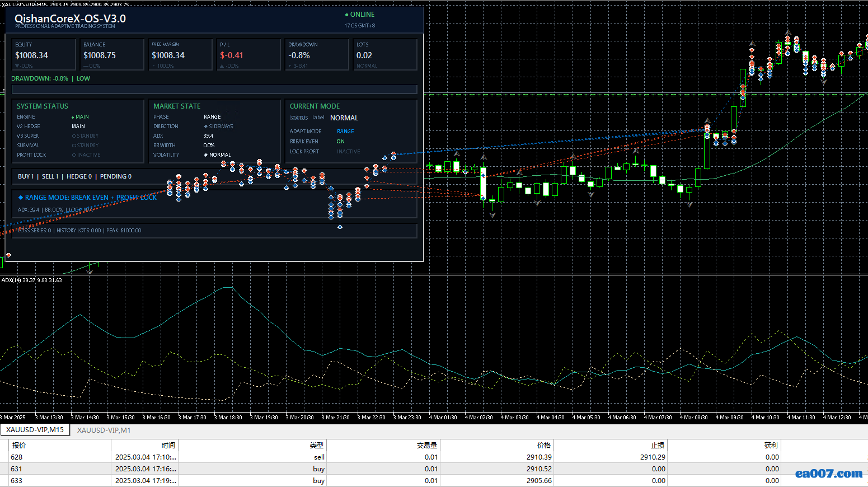Click the green ONLINE status indicator

click(x=359, y=15)
